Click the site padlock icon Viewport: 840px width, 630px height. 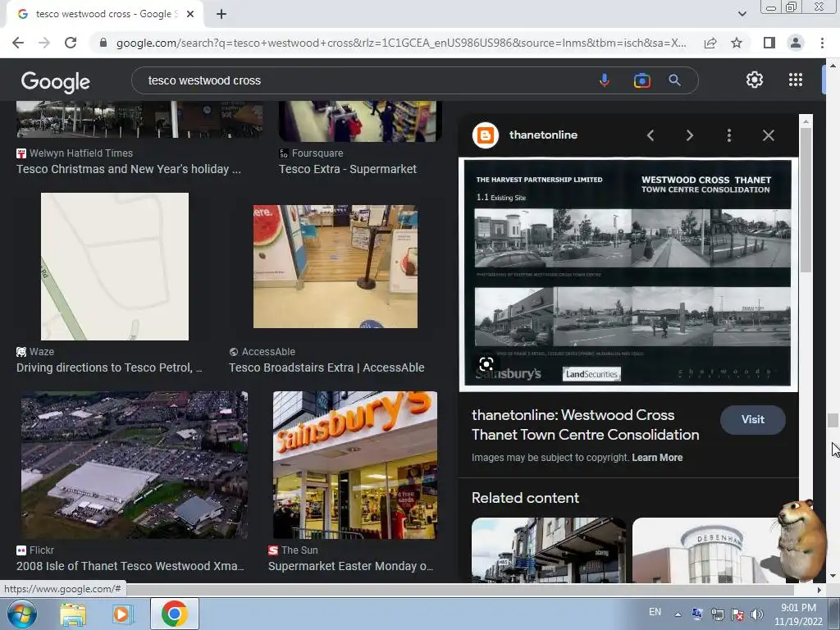103,43
